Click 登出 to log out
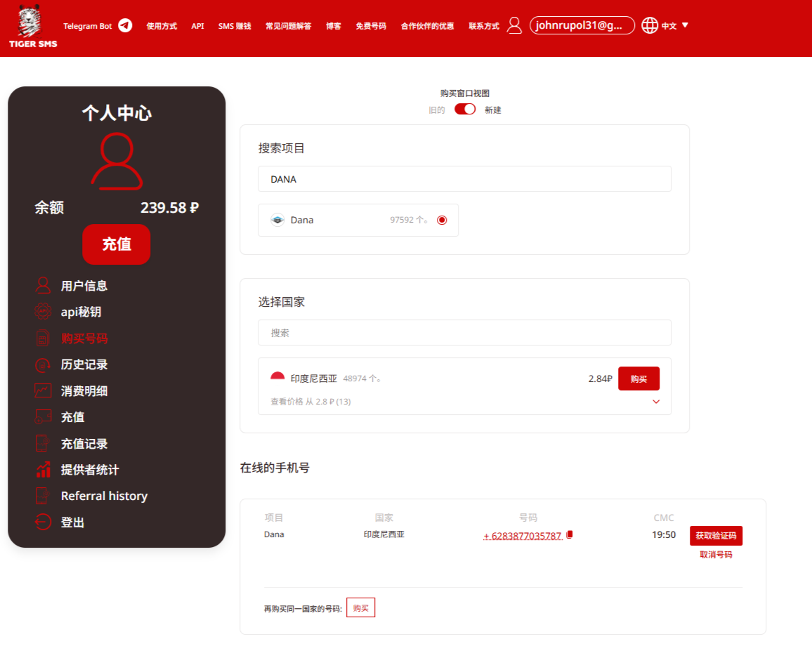 72,522
